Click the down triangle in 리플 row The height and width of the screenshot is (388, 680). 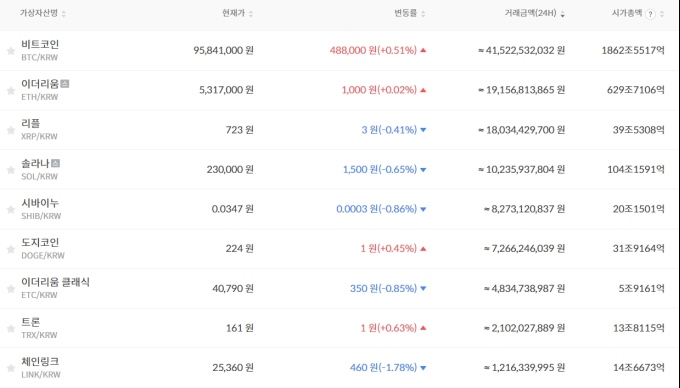tap(423, 130)
